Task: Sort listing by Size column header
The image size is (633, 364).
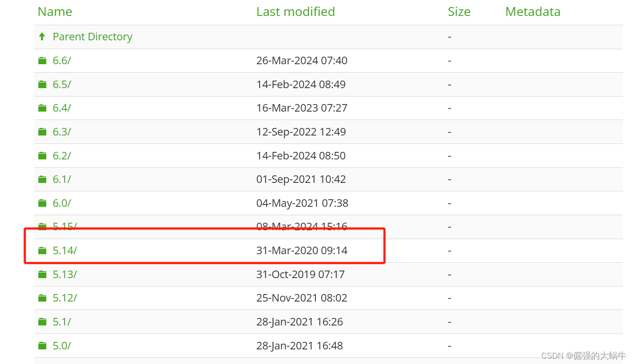Action: click(459, 12)
